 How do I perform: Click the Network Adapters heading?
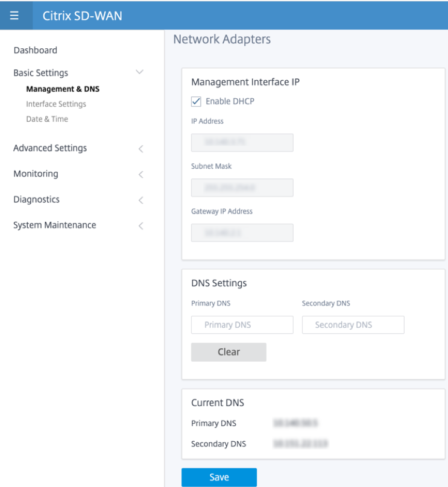click(x=222, y=39)
